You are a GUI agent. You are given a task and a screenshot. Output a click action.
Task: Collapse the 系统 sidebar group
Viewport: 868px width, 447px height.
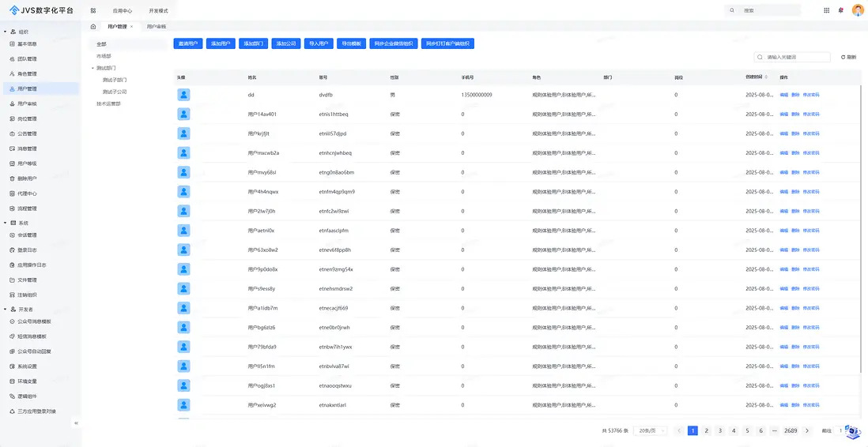[6, 223]
